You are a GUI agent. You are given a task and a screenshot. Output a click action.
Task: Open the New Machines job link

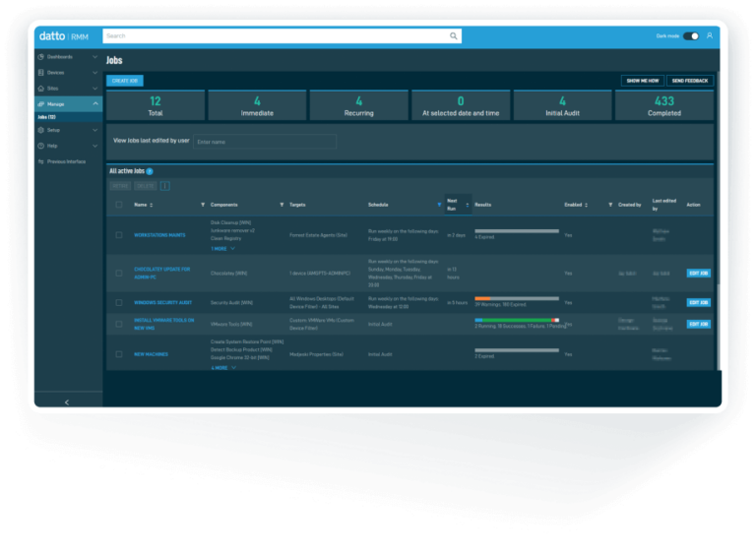pos(151,354)
